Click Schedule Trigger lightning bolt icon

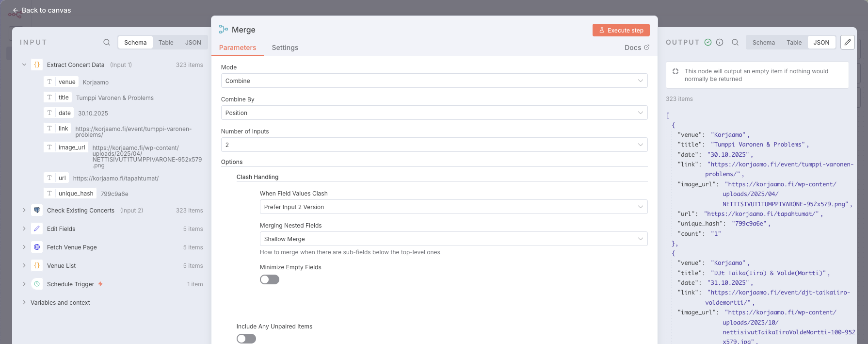point(100,284)
